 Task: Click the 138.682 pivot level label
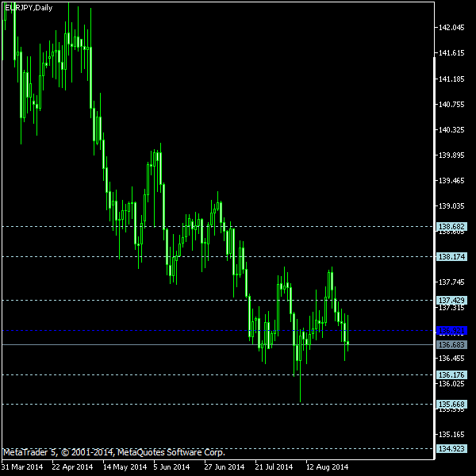point(451,226)
